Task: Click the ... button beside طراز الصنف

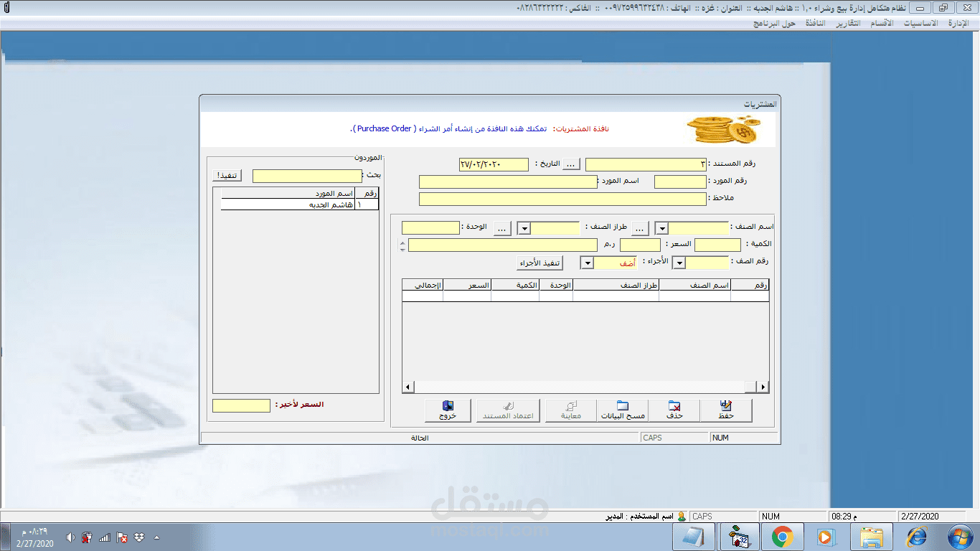Action: click(x=502, y=227)
